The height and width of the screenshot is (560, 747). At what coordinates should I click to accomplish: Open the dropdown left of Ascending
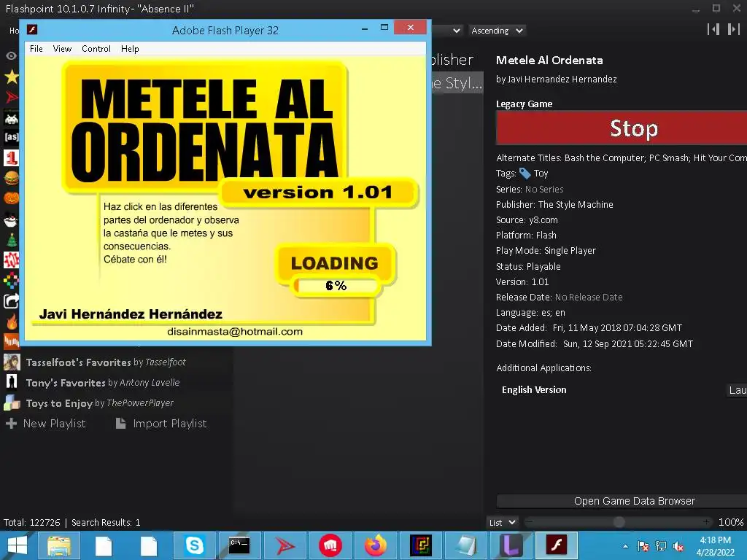coord(447,31)
